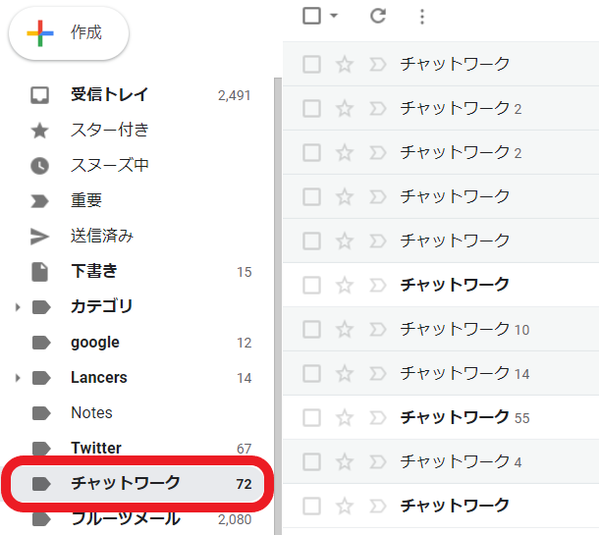Screen dimensions: 600x535
Task: Mark チャットワーク 55 email as important
Action: pos(378,418)
